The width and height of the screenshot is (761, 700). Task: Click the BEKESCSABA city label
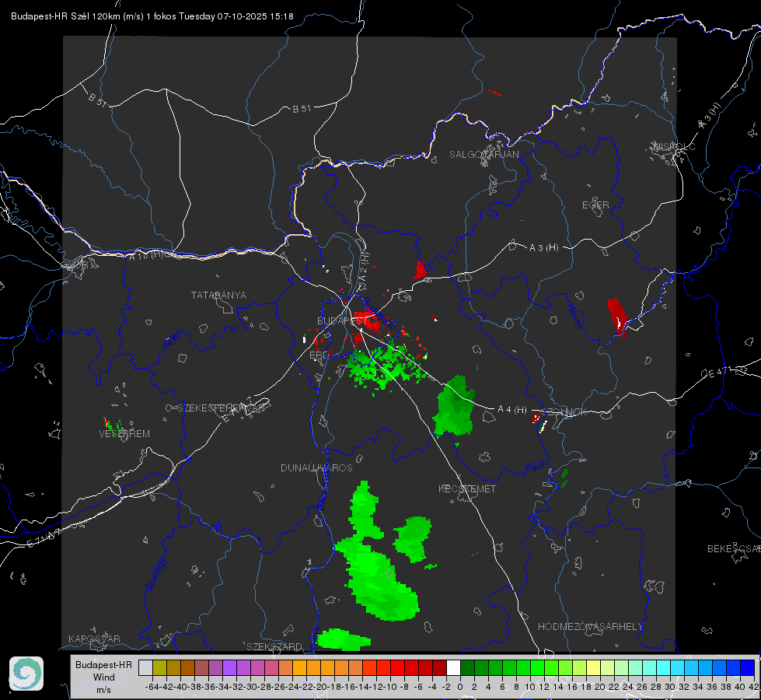pos(734,549)
